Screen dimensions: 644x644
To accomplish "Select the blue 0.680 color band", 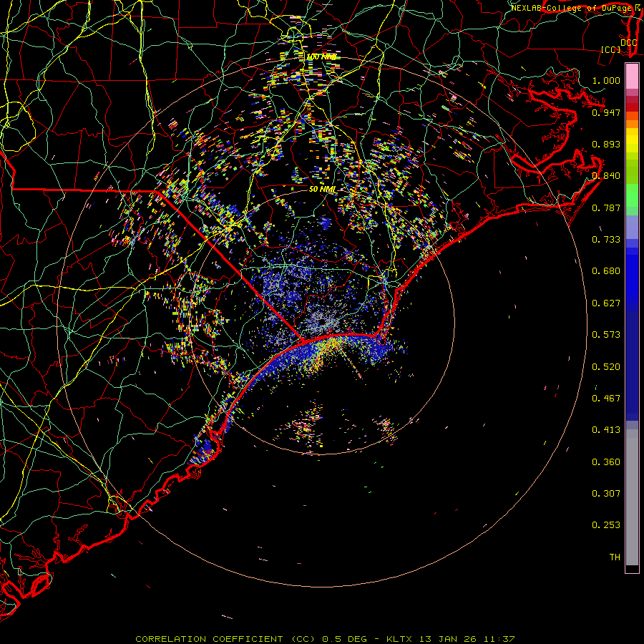I will coord(632,271).
